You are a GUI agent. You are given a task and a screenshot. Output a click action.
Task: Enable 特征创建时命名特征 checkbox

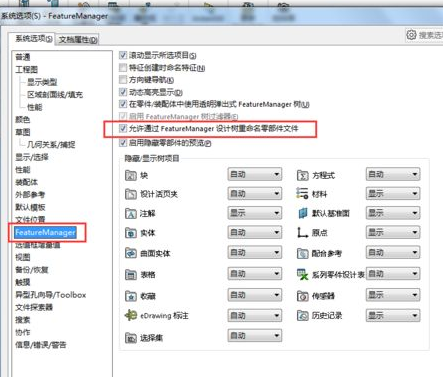point(123,68)
